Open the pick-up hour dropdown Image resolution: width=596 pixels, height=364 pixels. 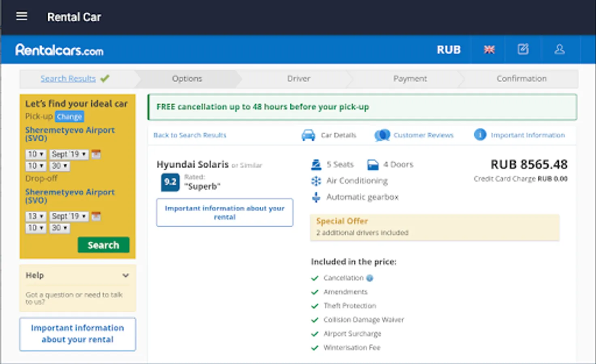[36, 166]
